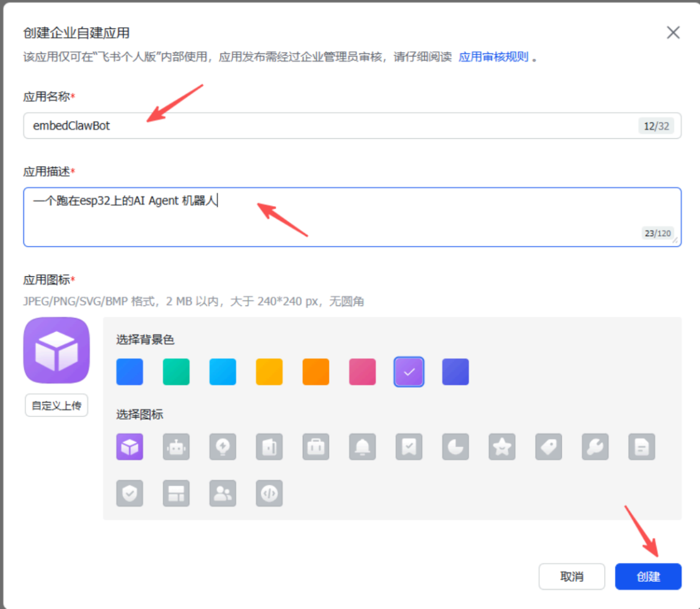Pick the lightbulb app icon
Viewport: 700px width, 609px height.
click(x=223, y=446)
